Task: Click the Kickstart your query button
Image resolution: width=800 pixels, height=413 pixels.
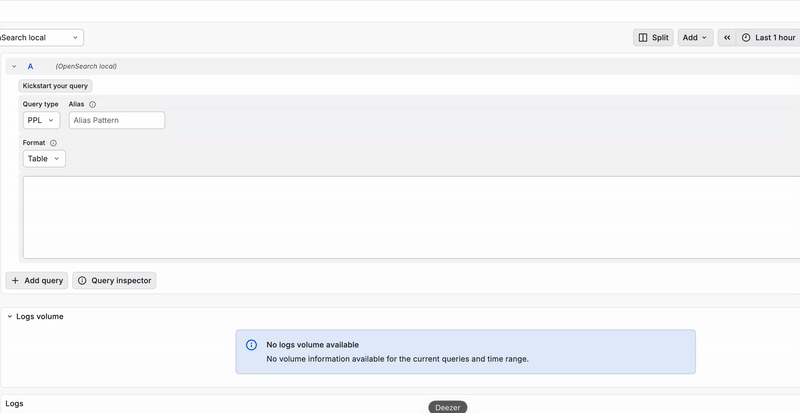Action: (55, 86)
